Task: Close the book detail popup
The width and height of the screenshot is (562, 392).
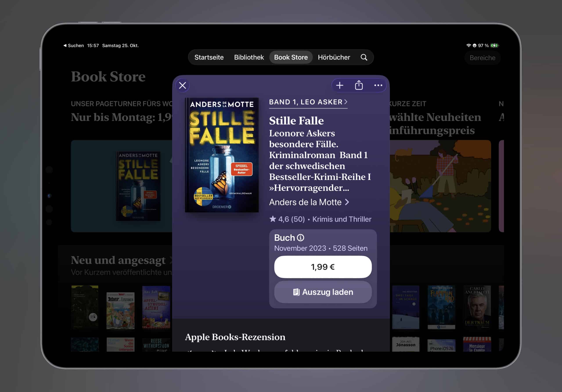Action: [182, 85]
